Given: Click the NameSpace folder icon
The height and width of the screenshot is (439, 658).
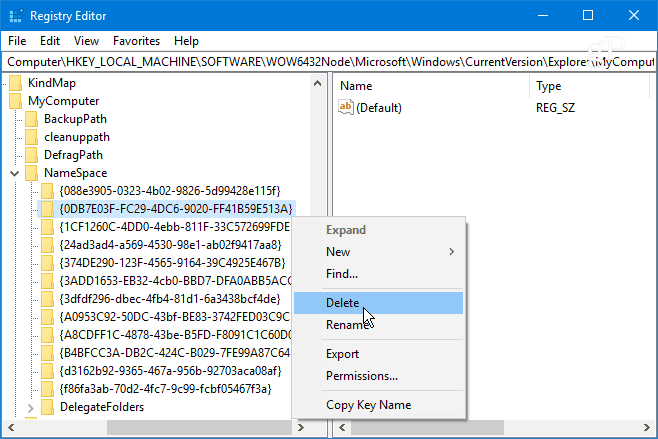Looking at the screenshot, I should 31,173.
